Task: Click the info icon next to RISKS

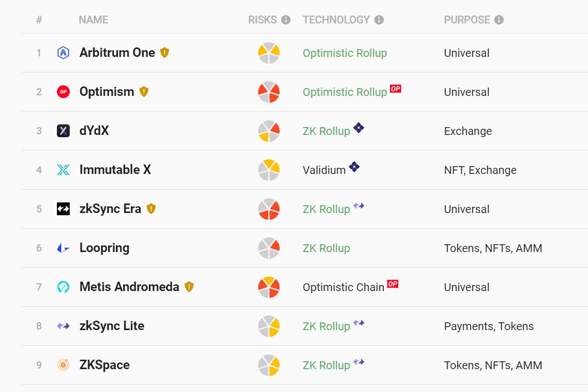Action: [x=286, y=20]
